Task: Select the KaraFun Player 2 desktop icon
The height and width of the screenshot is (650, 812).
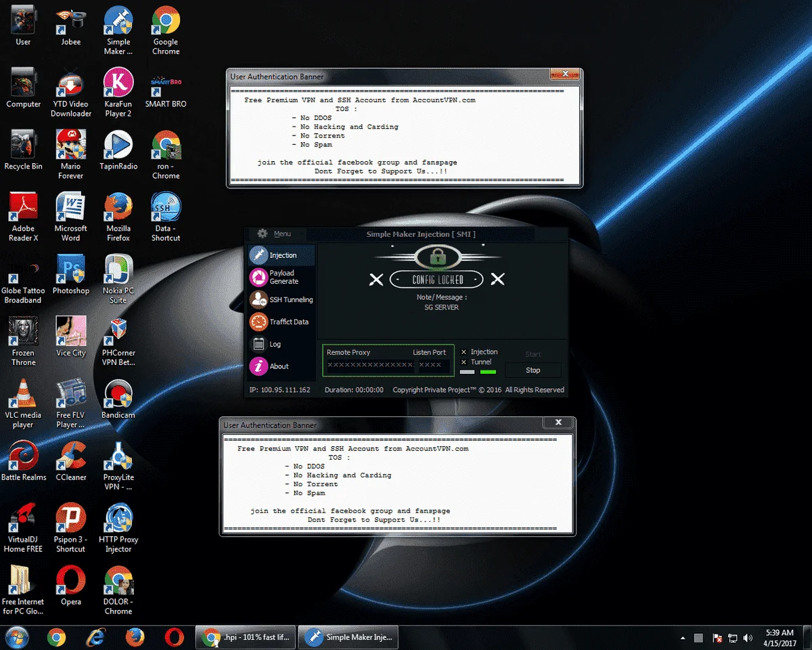Action: tap(118, 93)
